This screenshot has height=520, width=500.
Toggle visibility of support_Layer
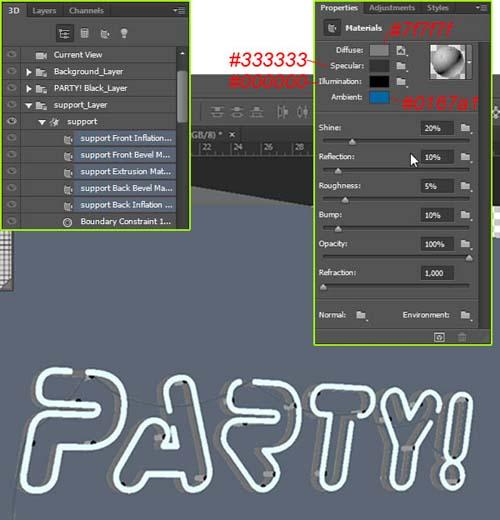click(x=12, y=104)
